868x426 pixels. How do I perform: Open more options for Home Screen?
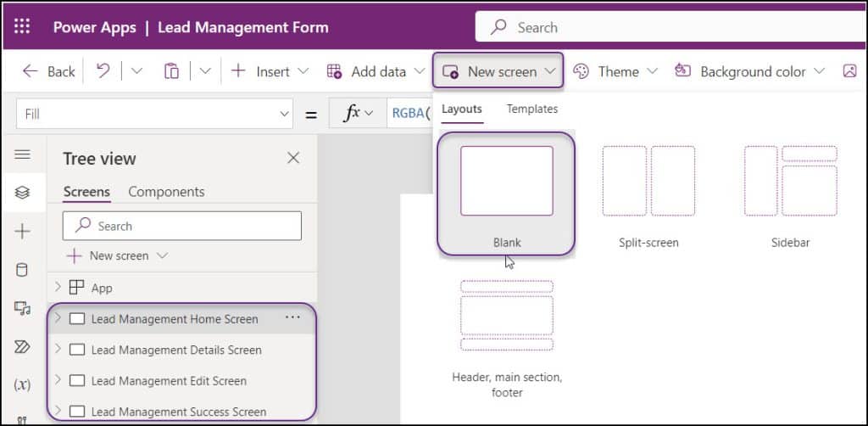(x=292, y=317)
